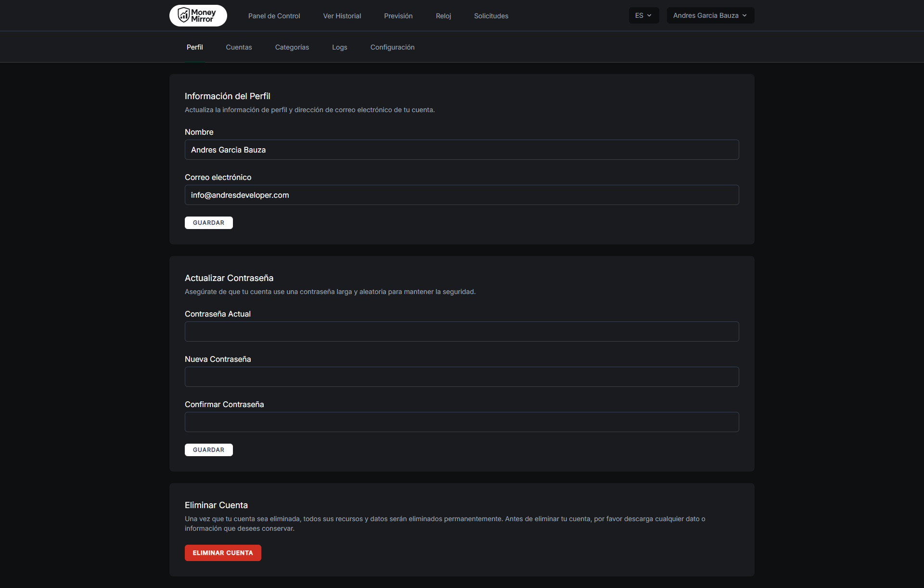The image size is (924, 588).
Task: Save profile information with Guardar
Action: pos(208,223)
